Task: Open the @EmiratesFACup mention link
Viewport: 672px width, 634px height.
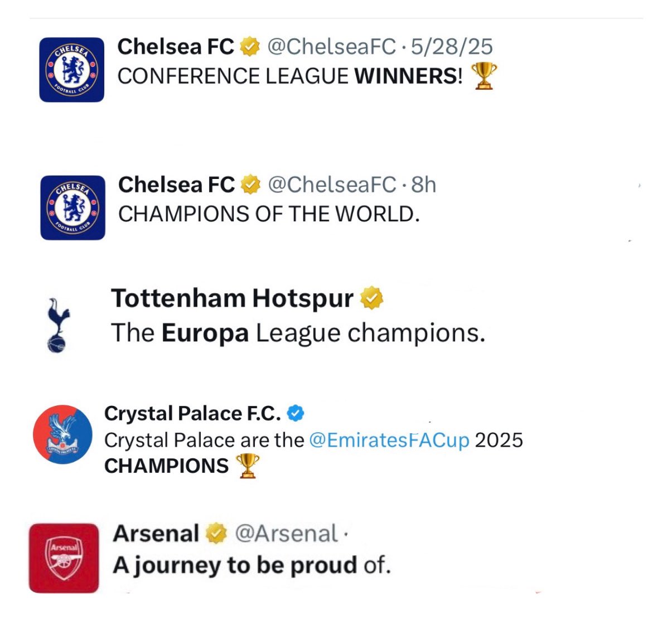Action: click(x=389, y=440)
